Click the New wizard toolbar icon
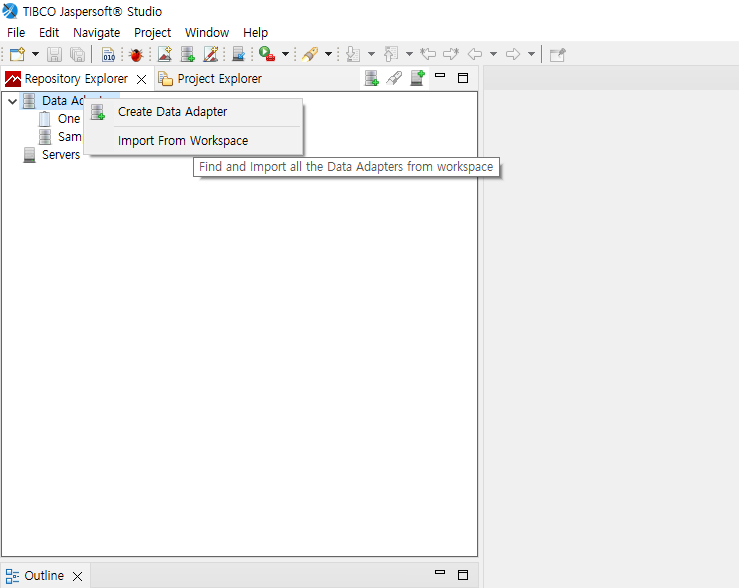The height and width of the screenshot is (588, 739). [17, 54]
